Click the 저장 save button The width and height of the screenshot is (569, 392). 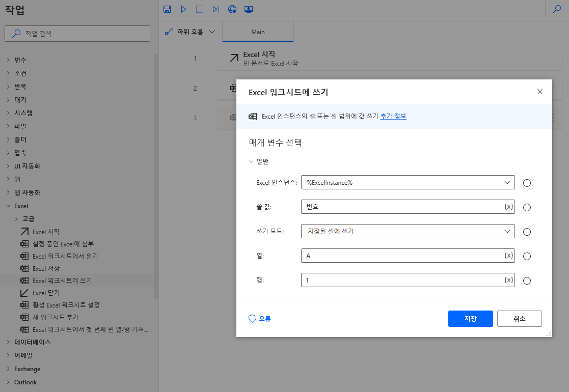pyautogui.click(x=470, y=319)
